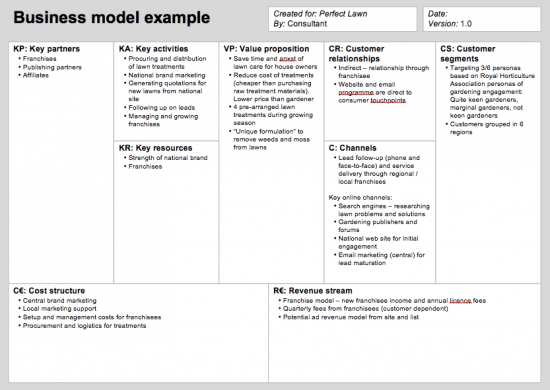Click the 'R€: Revenue stream' heading

[313, 291]
